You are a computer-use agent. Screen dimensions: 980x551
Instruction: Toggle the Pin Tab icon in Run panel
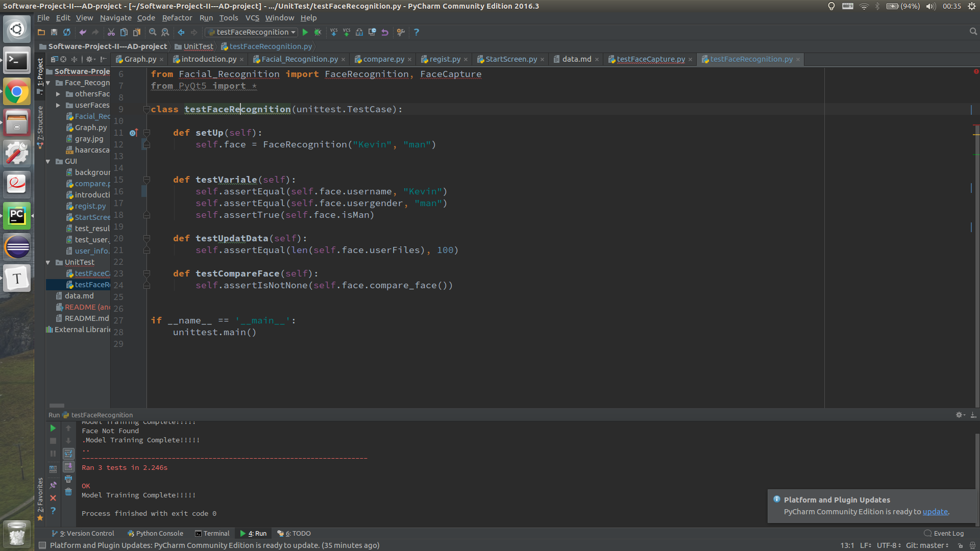[x=53, y=485]
